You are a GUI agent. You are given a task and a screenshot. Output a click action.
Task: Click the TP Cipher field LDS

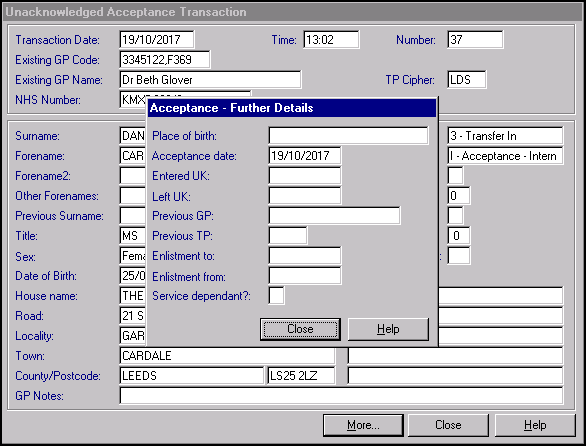(x=466, y=80)
